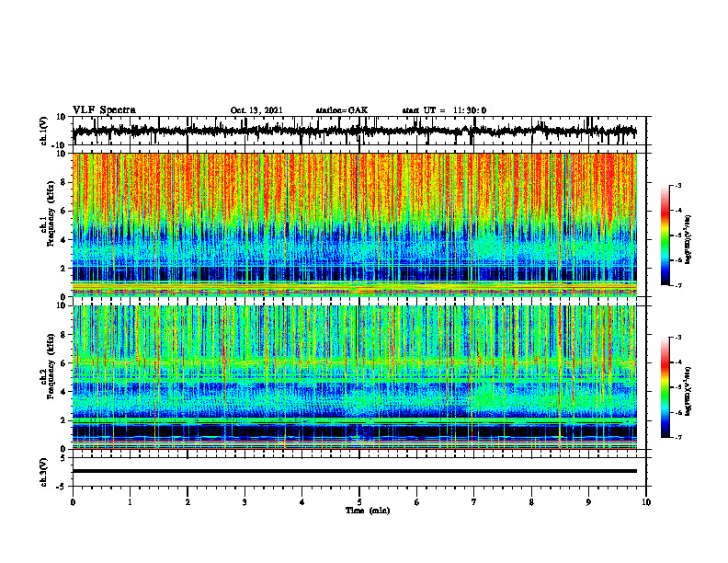Click time axis tick label "4"
Screen dimensions: 728x563
click(x=302, y=502)
